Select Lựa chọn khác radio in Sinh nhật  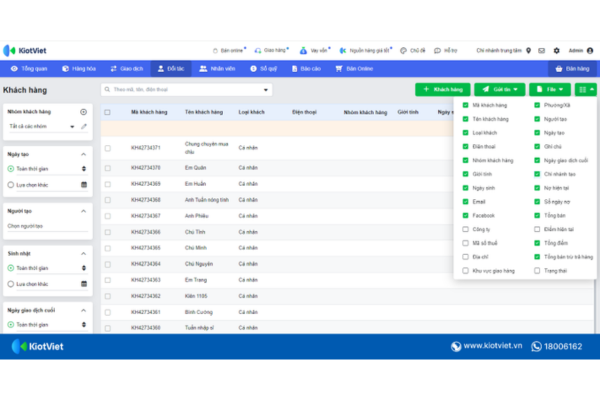11,284
